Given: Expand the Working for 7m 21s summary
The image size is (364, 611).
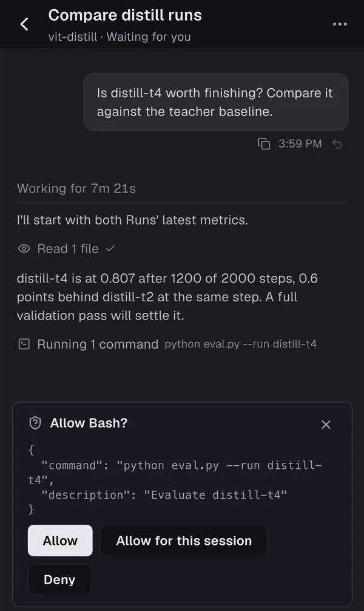Looking at the screenshot, I should pos(76,189).
